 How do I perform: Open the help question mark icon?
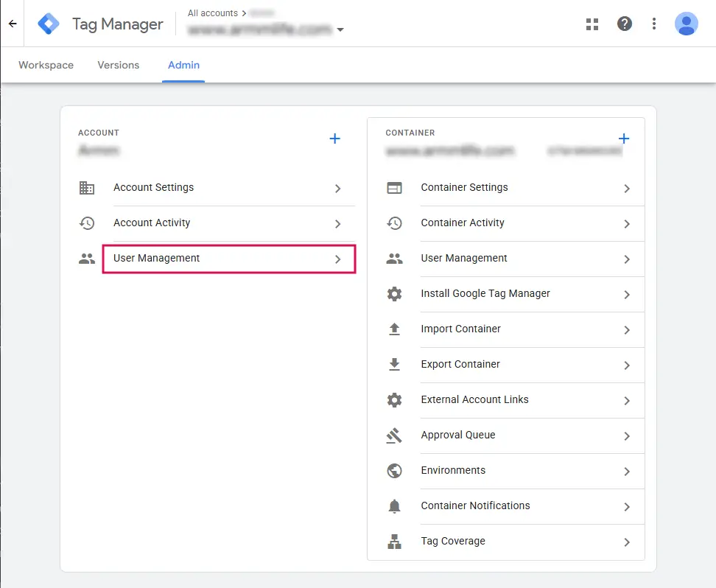[624, 24]
